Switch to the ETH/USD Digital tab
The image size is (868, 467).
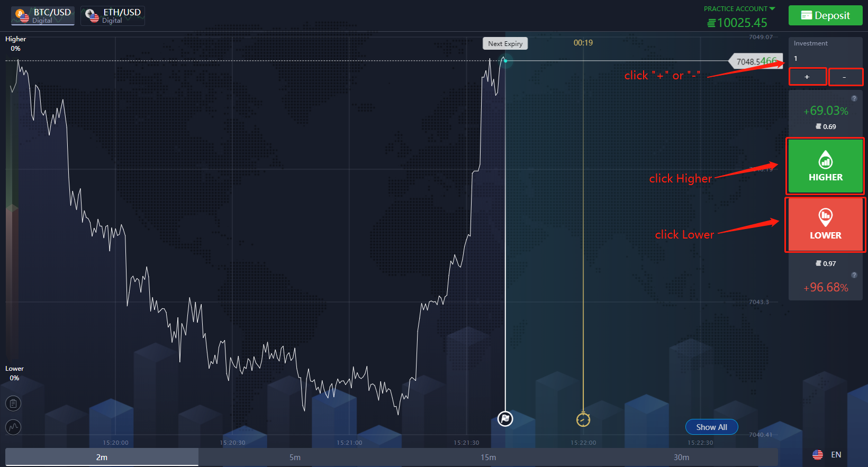pyautogui.click(x=113, y=16)
